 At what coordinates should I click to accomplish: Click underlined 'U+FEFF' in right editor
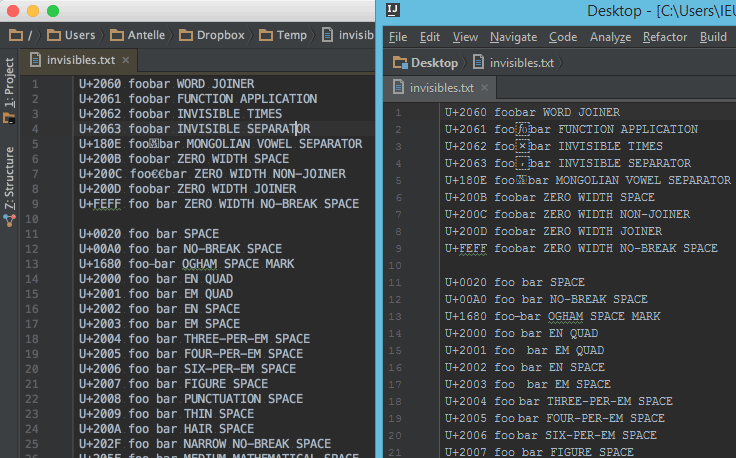point(466,249)
